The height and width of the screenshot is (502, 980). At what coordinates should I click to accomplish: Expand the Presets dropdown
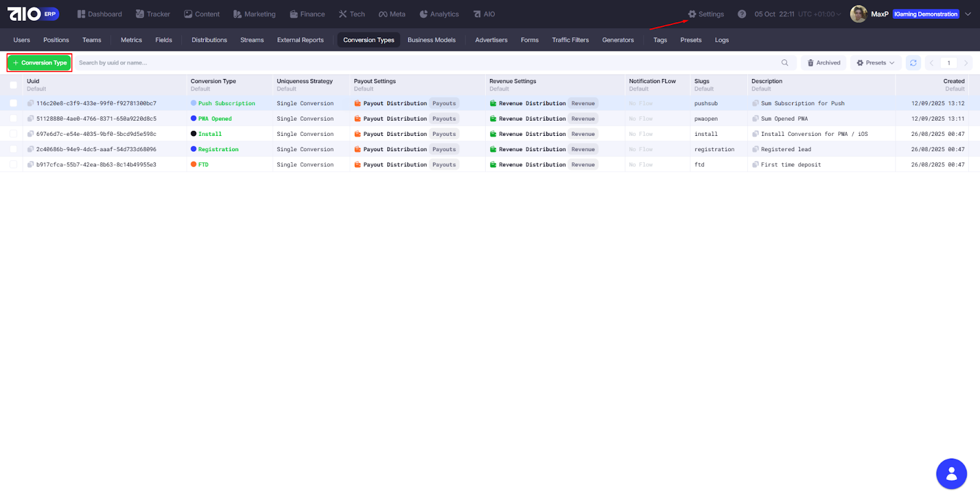pos(876,63)
